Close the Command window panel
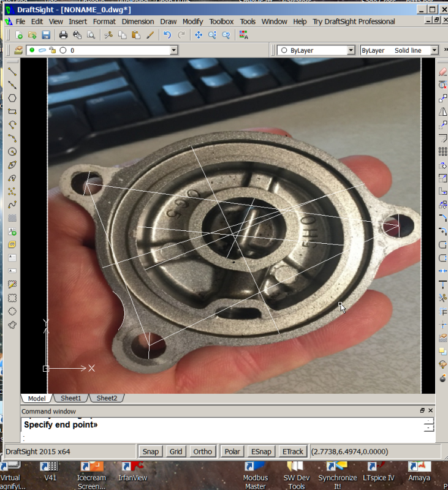 430,410
